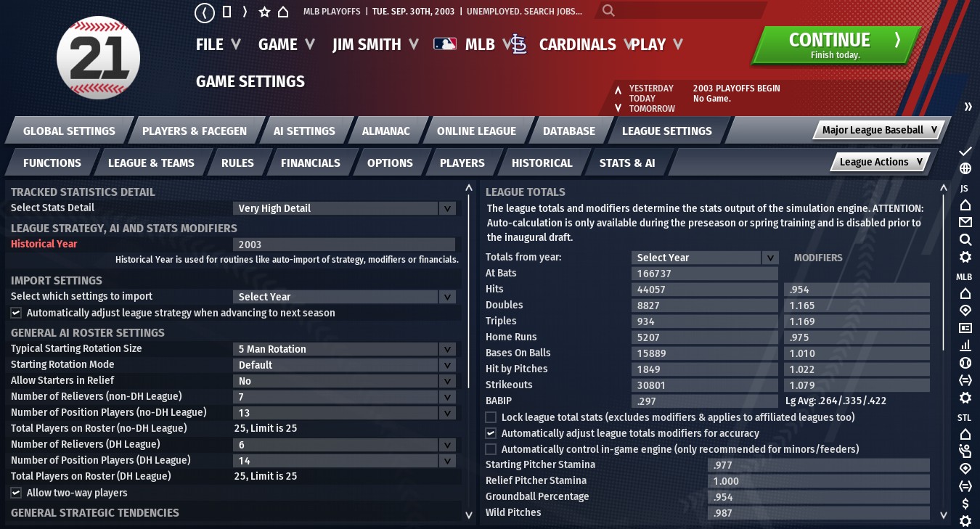Open the Major League Baseball league selector
The height and width of the screenshot is (529, 980).
(879, 130)
